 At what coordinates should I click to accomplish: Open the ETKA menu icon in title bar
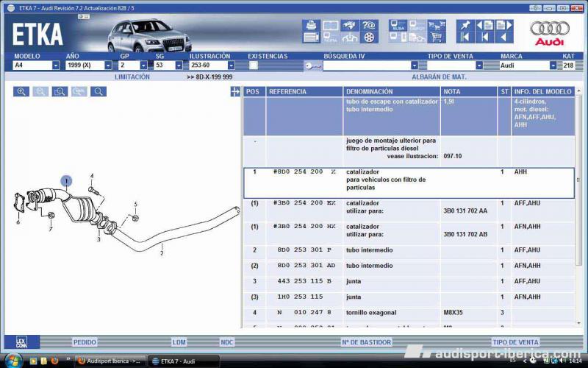[11, 8]
